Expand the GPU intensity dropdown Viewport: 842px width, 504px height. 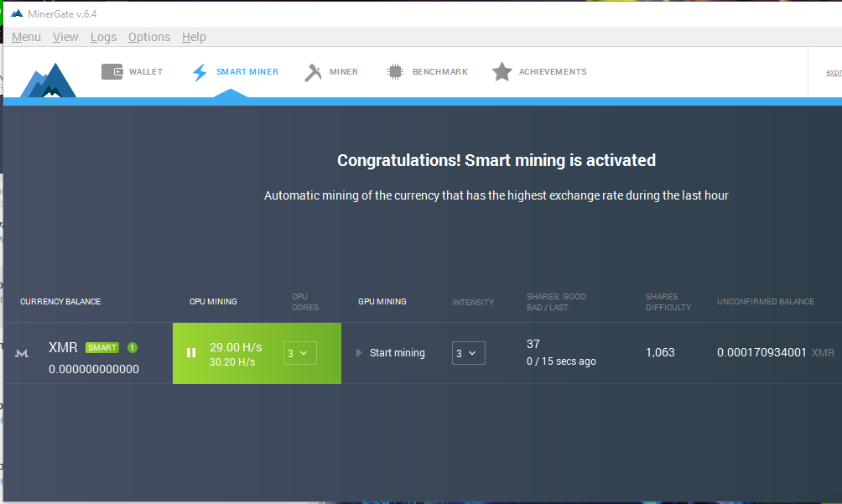pos(468,353)
